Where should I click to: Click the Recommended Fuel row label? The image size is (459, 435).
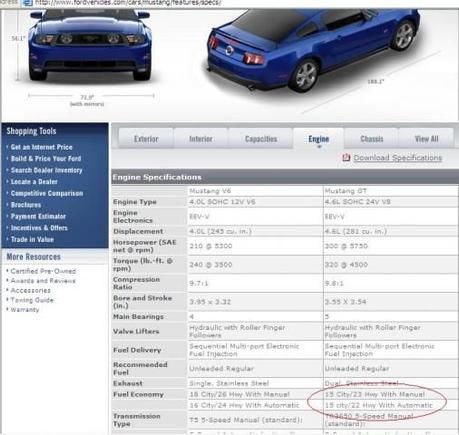pyautogui.click(x=140, y=369)
